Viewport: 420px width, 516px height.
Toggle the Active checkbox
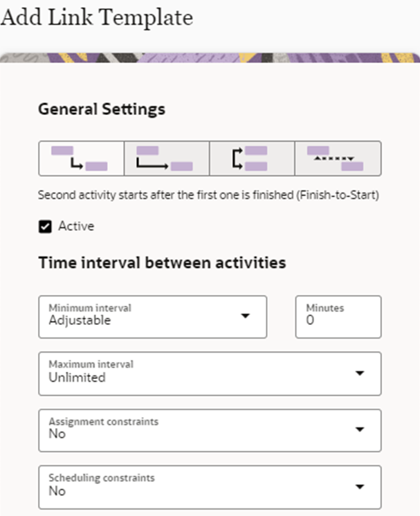(45, 226)
